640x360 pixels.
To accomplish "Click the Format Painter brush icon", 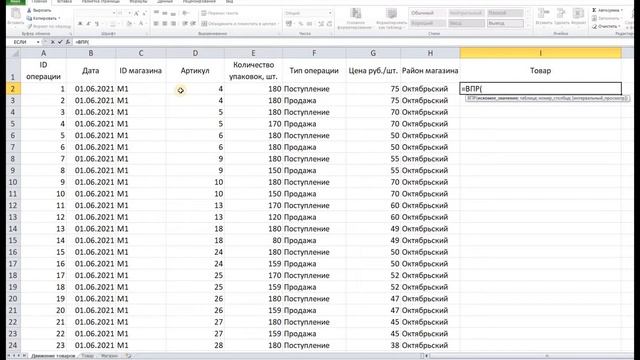I will [x=29, y=26].
